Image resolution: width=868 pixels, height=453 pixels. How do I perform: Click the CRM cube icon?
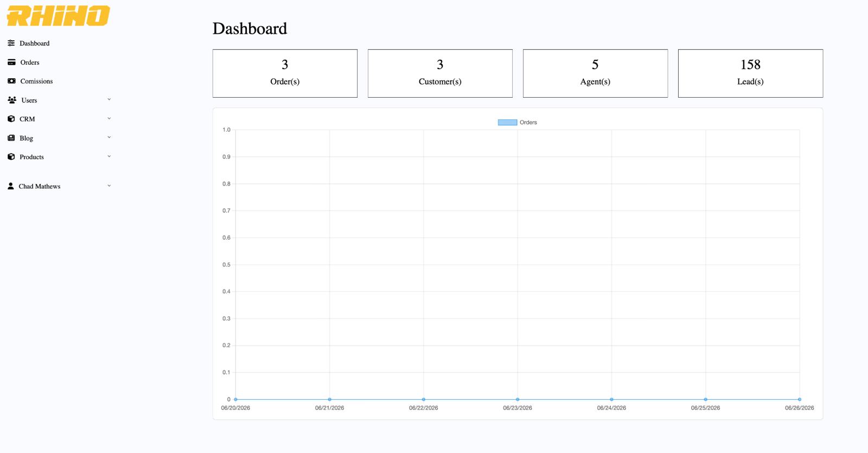(11, 119)
